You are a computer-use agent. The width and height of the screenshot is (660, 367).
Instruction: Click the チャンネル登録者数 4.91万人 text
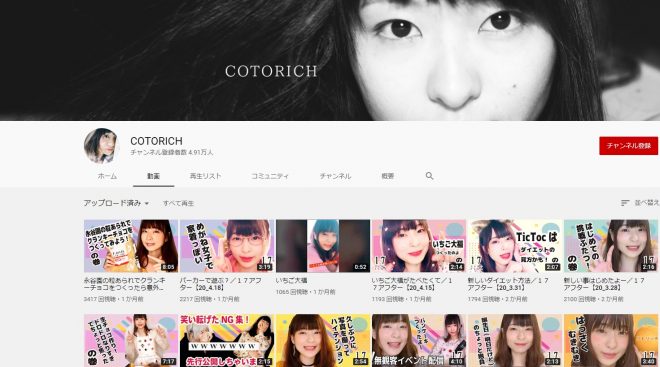tap(172, 152)
